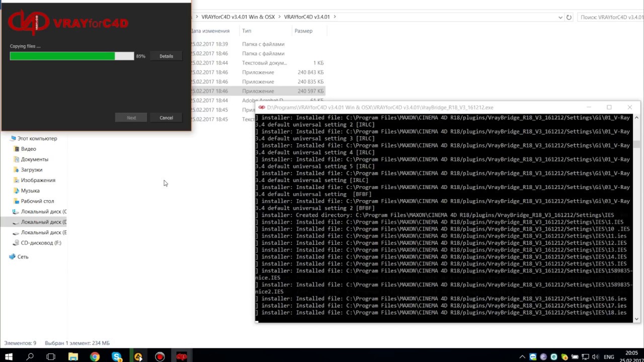644x362 pixels.
Task: Click the console vertical scrollbar thumb
Action: (636, 144)
